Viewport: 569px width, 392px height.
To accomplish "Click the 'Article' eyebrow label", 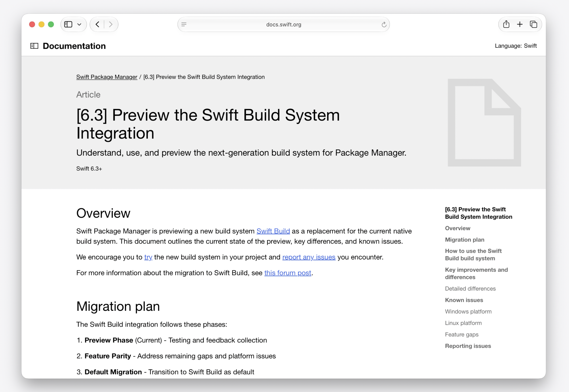I will [88, 95].
